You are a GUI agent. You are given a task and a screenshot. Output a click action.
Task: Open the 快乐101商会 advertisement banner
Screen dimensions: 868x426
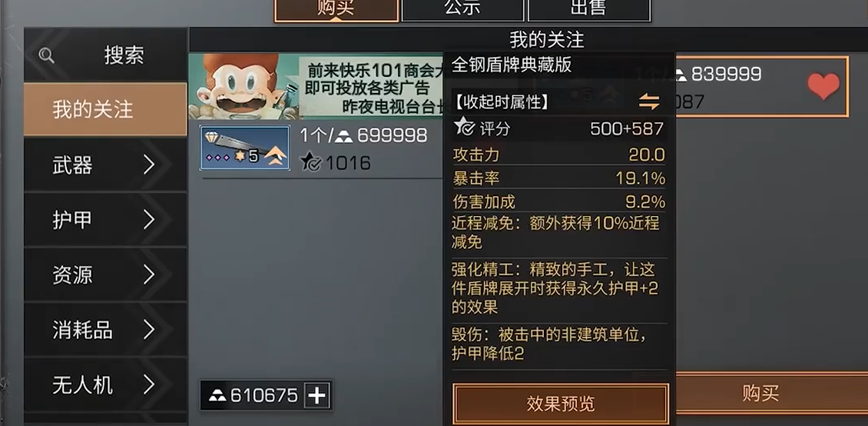pos(316,86)
